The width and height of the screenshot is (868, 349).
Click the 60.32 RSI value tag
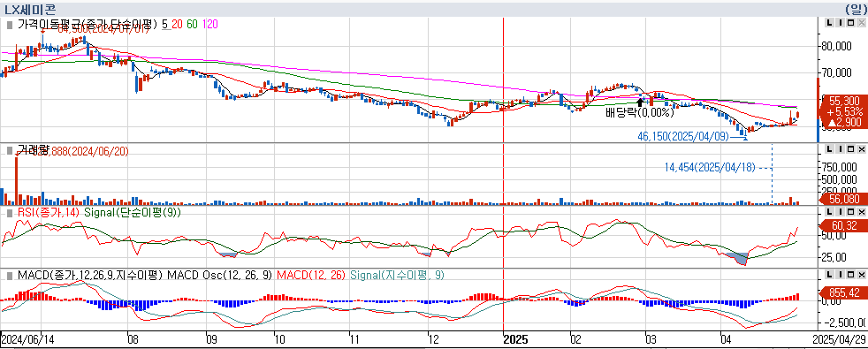[x=844, y=225]
